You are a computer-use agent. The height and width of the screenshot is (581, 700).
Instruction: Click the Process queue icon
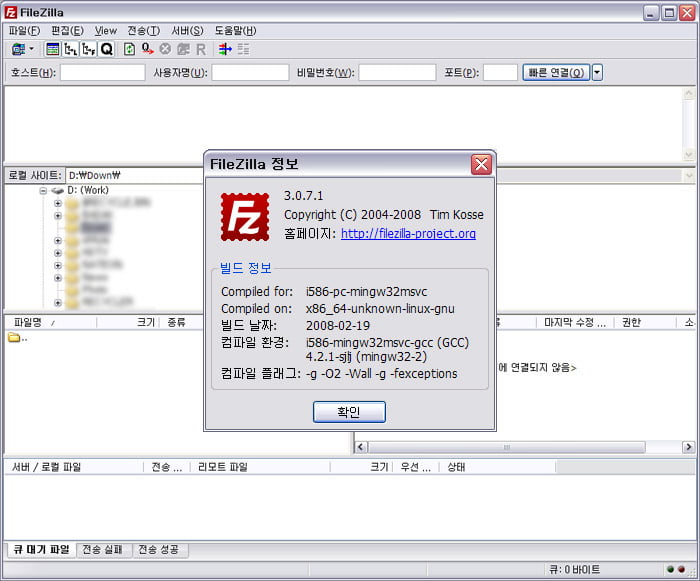tap(147, 49)
